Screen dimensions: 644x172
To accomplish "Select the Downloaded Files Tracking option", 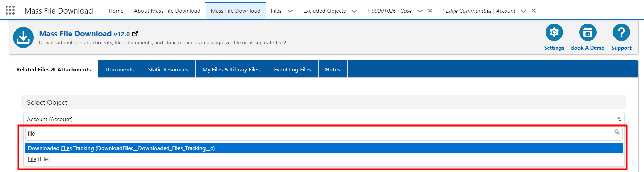I will tap(324, 148).
